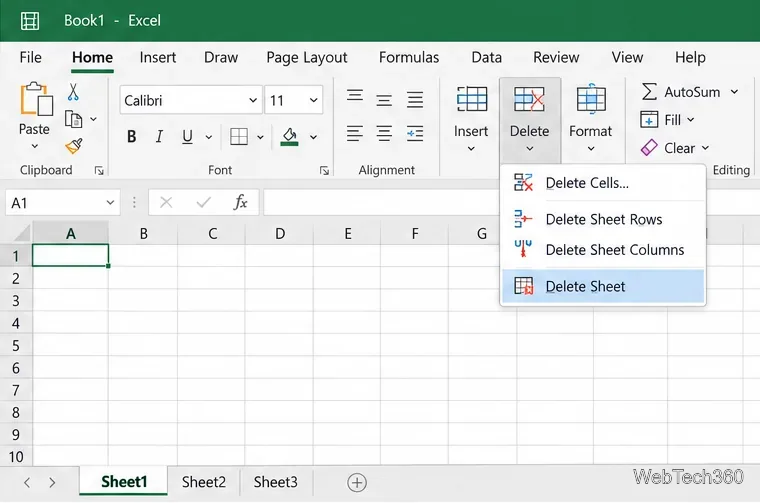Image resolution: width=760 pixels, height=503 pixels.
Task: Click Insert Function fx icon
Action: click(240, 203)
